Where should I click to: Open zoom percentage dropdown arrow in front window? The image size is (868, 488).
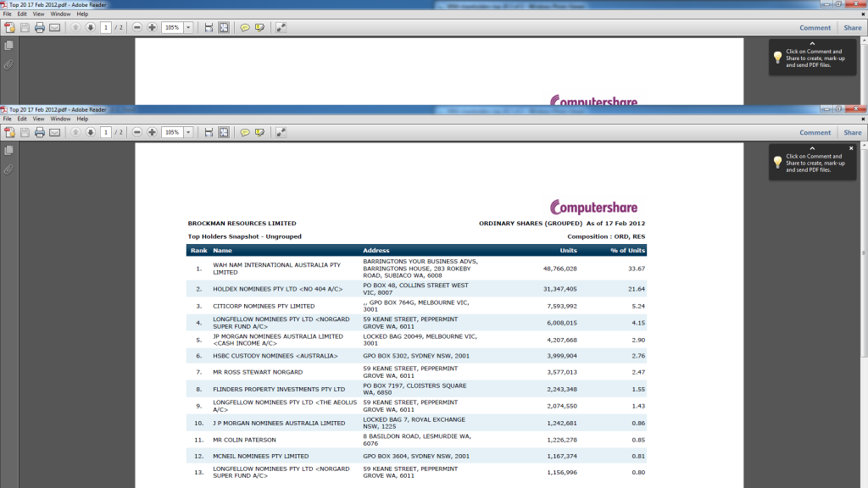[x=188, y=132]
